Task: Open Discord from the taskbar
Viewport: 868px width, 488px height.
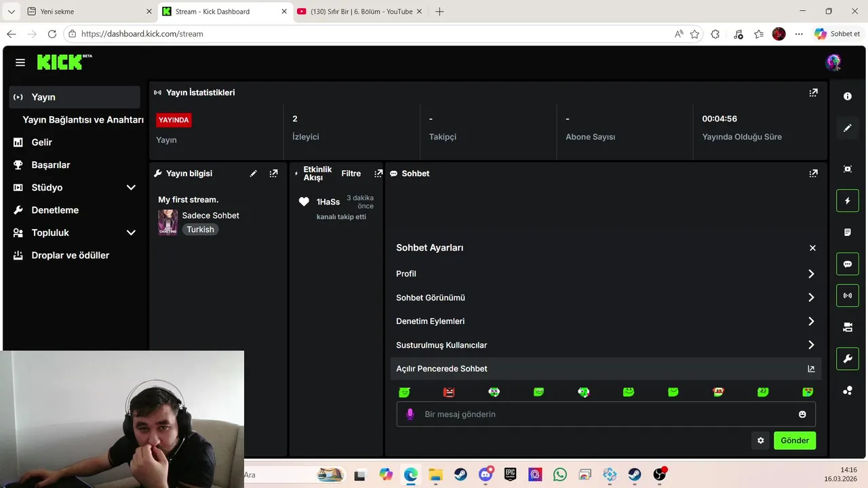Action: coord(486,474)
